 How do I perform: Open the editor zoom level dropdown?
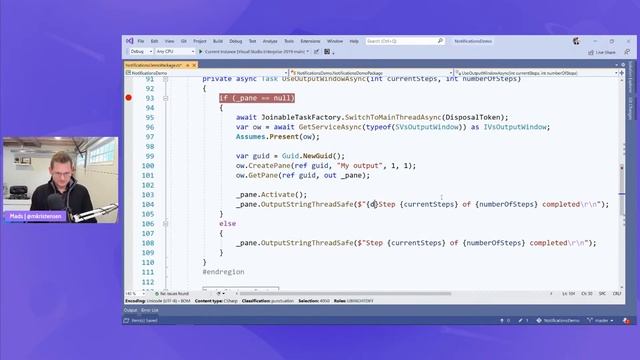coord(135,293)
